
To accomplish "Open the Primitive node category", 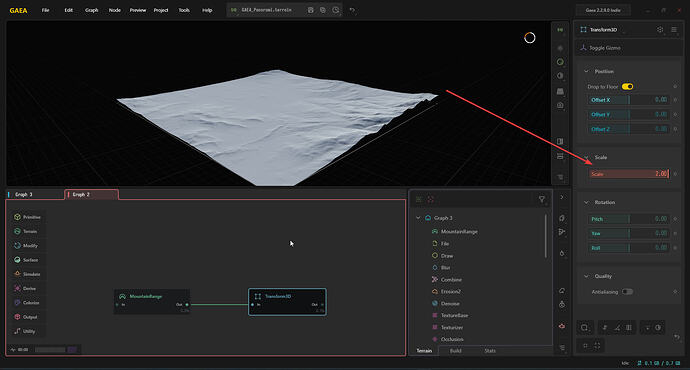I will 27,217.
